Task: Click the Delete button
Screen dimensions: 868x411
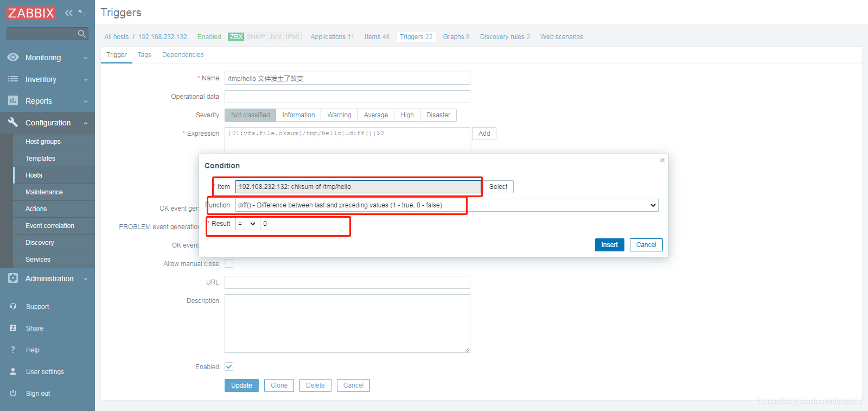Action: (315, 385)
